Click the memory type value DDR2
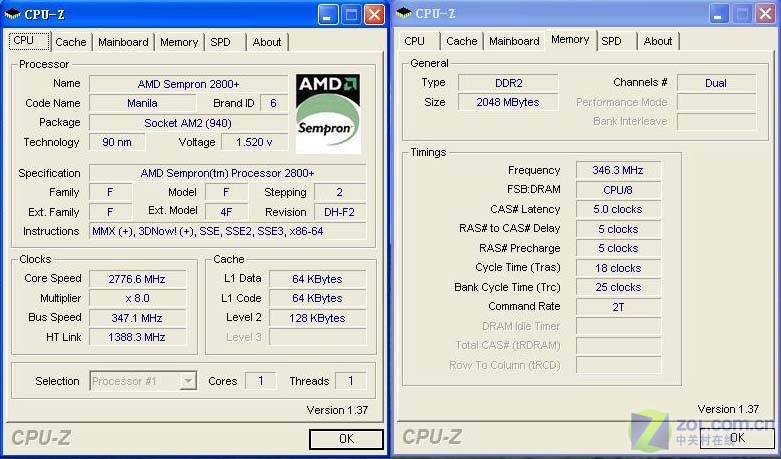 [508, 83]
